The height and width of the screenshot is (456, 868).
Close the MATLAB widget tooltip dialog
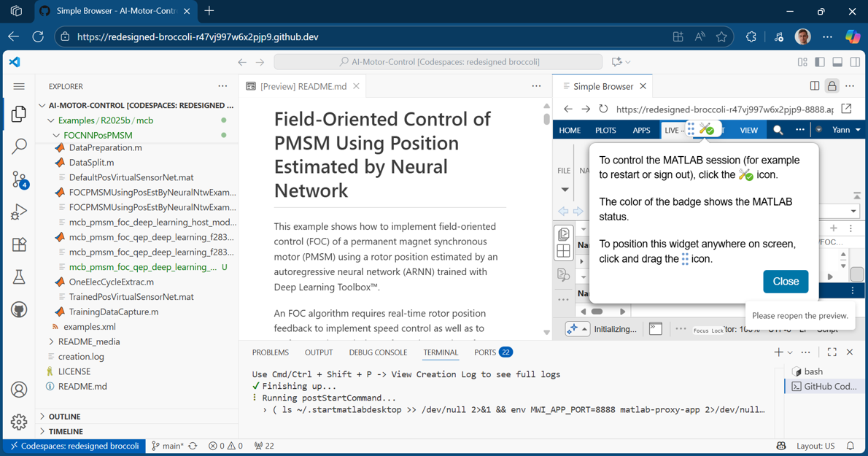tap(785, 282)
